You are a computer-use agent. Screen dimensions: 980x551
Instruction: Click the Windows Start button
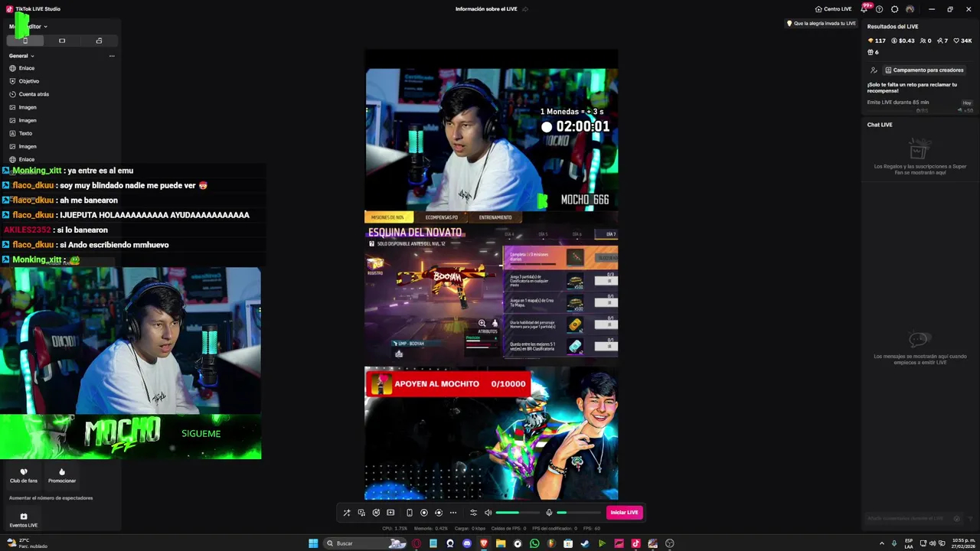pos(313,543)
